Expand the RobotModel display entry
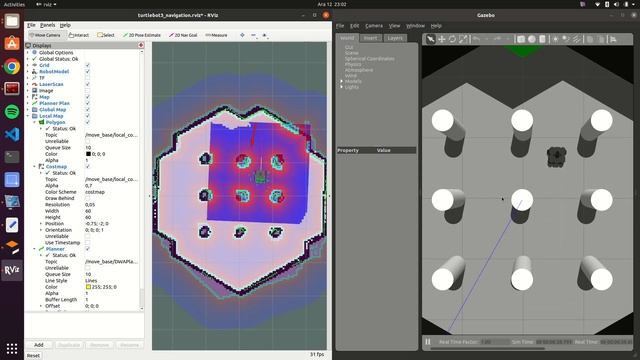Viewport: 640px width, 360px height. [x=28, y=71]
